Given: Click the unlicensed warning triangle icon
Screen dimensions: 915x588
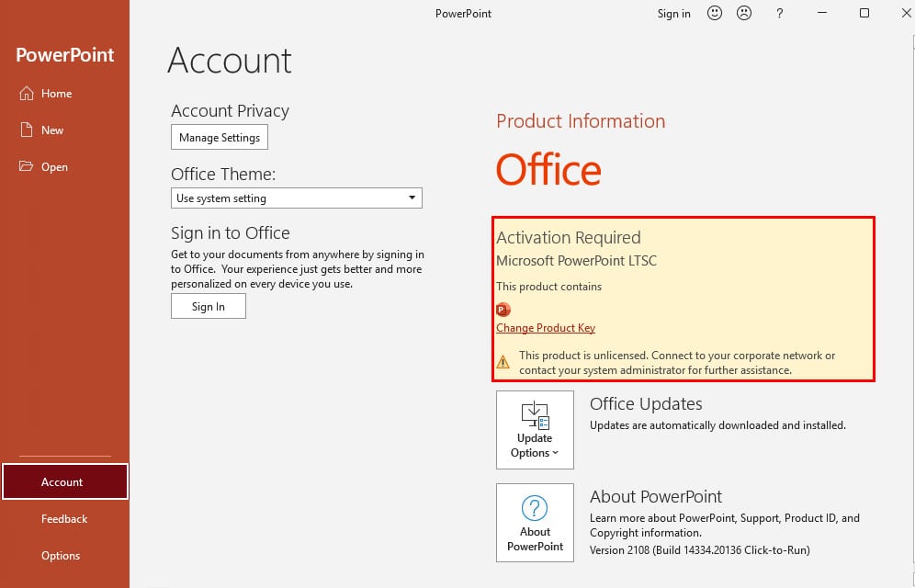Looking at the screenshot, I should [503, 362].
